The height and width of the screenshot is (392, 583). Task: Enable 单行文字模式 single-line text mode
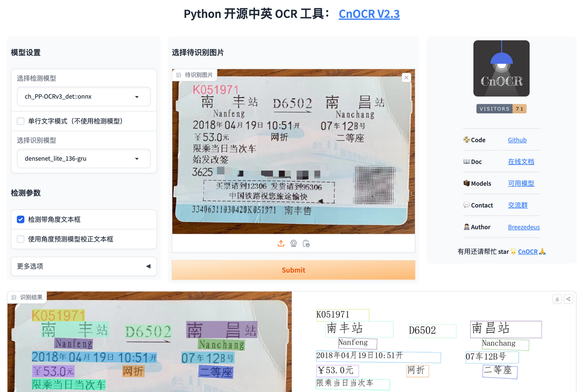20,121
